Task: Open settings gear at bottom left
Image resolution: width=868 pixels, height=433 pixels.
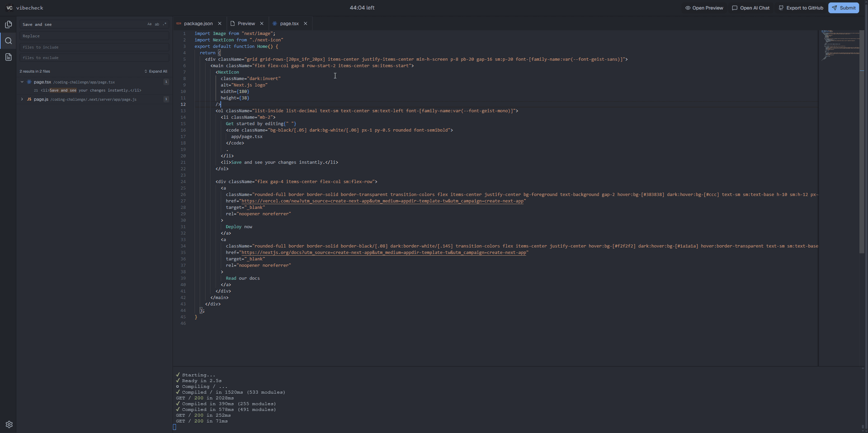Action: coord(9,424)
